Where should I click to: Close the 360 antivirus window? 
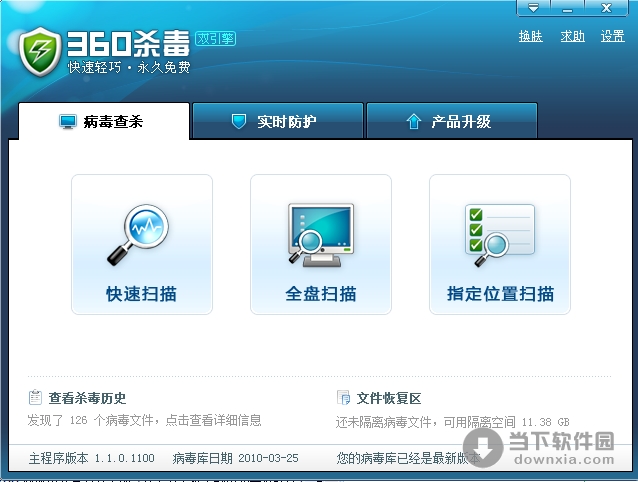606,8
